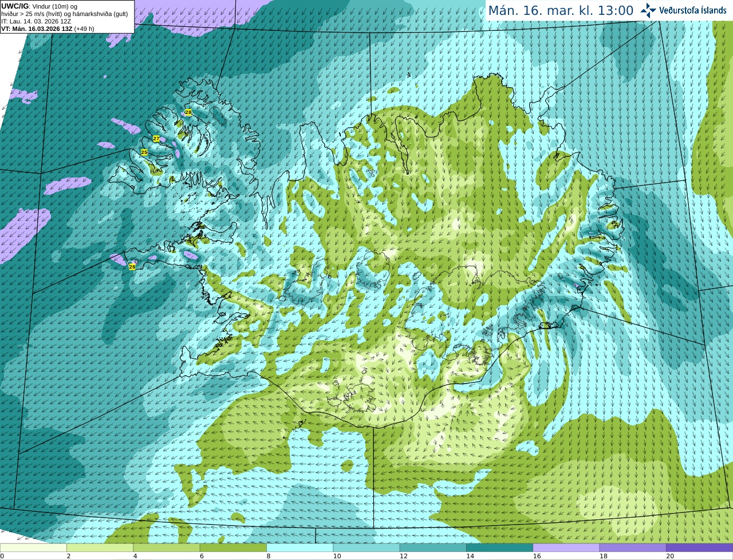
Task: Select the 4–6 m/s legend color
Action: click(x=166, y=548)
